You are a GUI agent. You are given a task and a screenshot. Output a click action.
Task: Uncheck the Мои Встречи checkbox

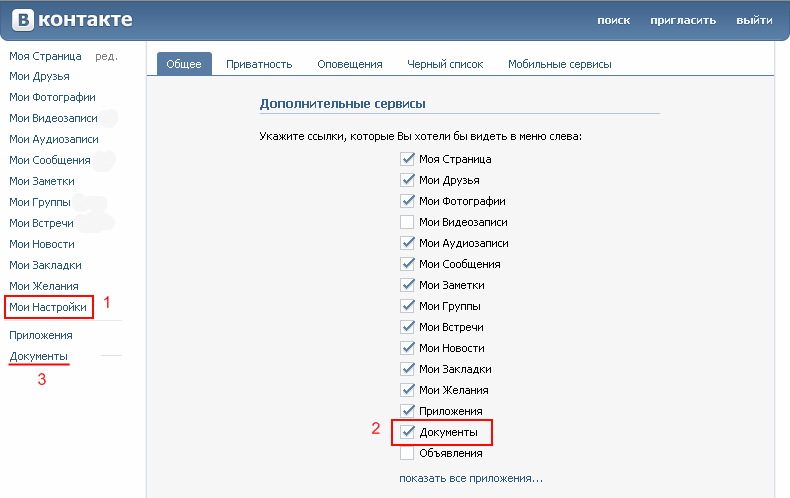point(407,327)
